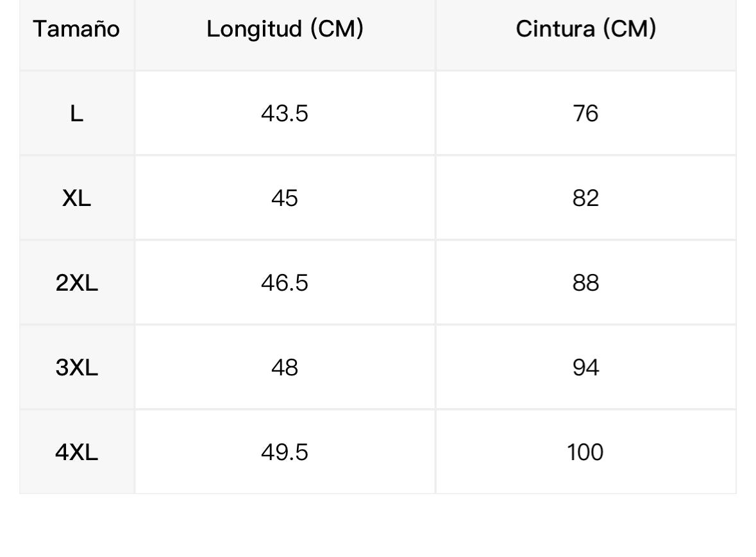The height and width of the screenshot is (557, 756).
Task: Click the 3XL size label
Action: pyautogui.click(x=76, y=368)
